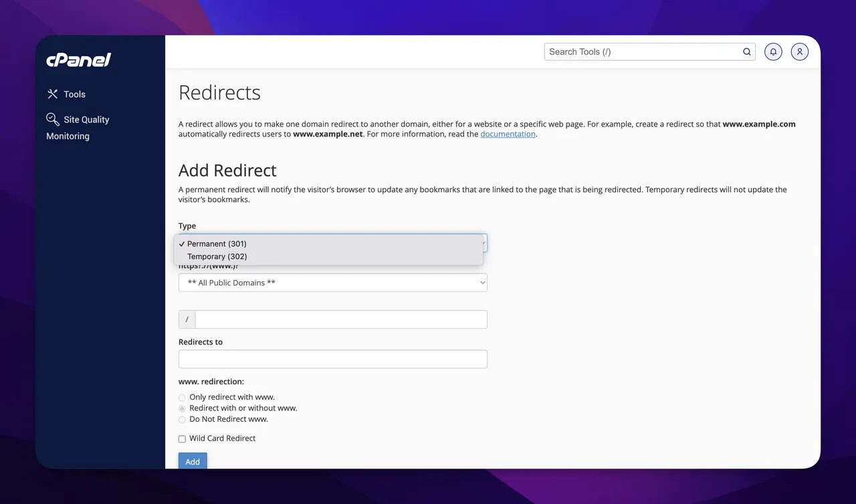Viewport: 856px width, 504px height.
Task: Click the Add button
Action: tap(193, 461)
